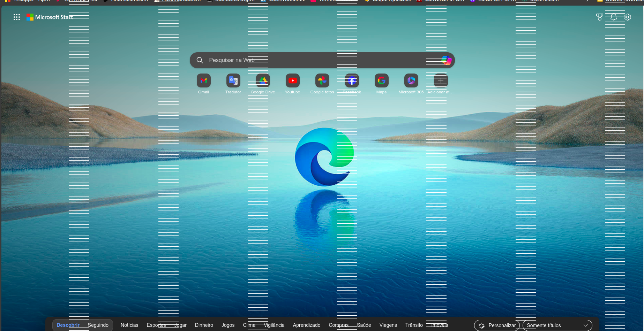Open the Compras tab

pyautogui.click(x=339, y=325)
